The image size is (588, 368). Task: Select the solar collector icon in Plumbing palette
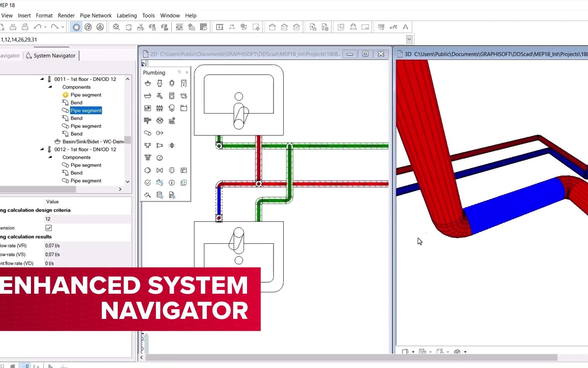(172, 121)
